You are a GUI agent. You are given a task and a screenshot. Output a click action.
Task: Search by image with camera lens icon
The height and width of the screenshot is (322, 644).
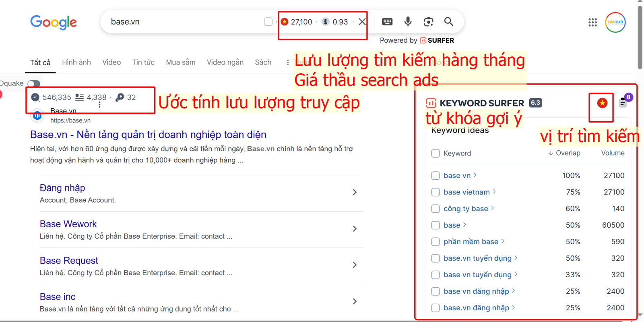[428, 22]
